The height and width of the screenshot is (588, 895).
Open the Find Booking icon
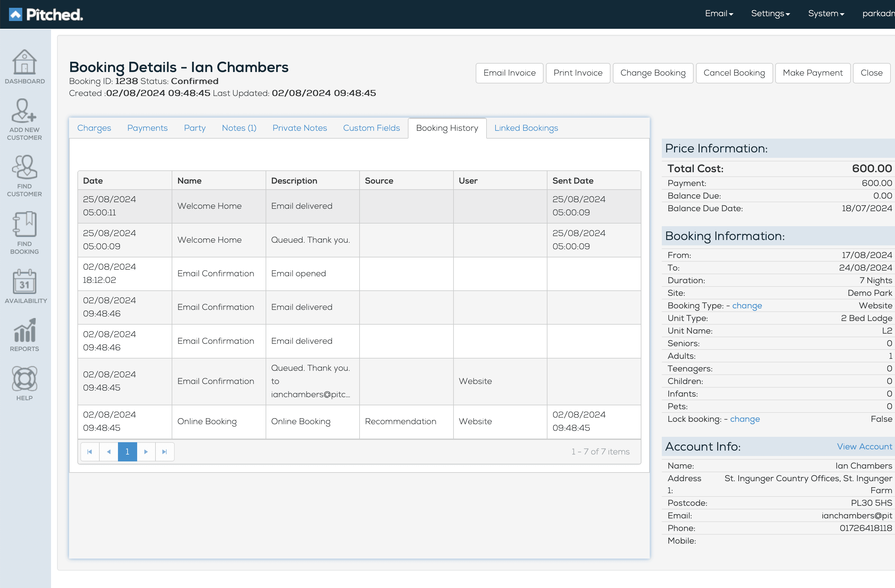click(x=24, y=224)
